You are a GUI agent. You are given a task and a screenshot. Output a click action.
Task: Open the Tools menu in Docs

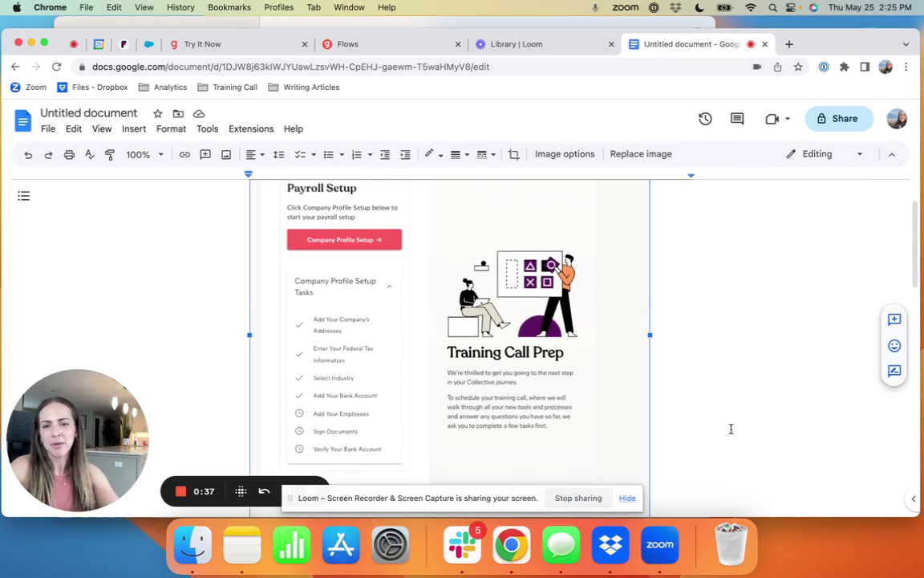(207, 128)
